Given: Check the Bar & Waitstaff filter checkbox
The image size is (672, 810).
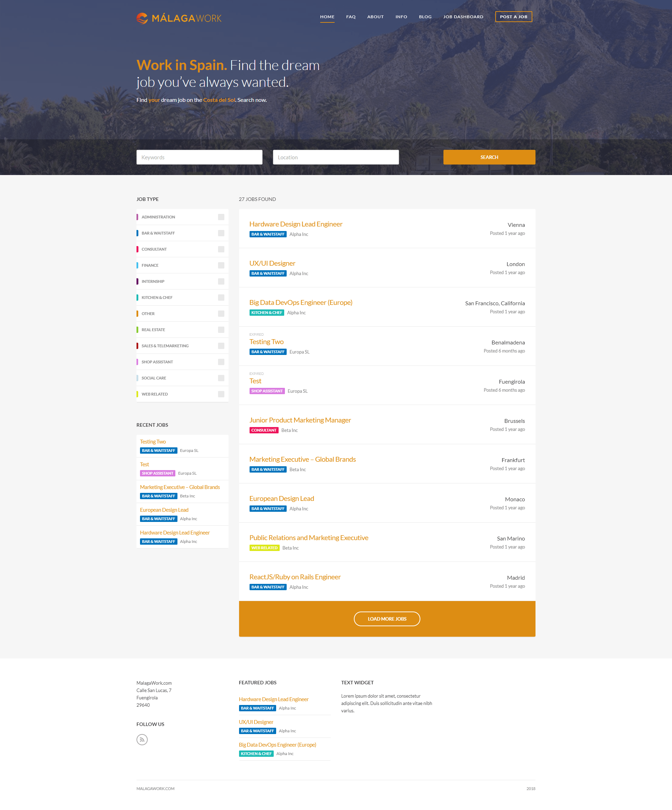Looking at the screenshot, I should [221, 233].
